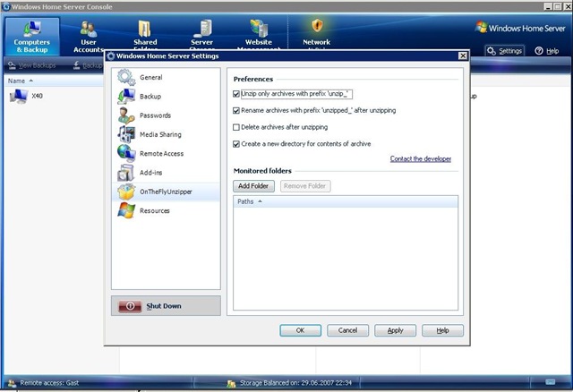
Task: Click the Shut Down button label
Action: tap(164, 306)
